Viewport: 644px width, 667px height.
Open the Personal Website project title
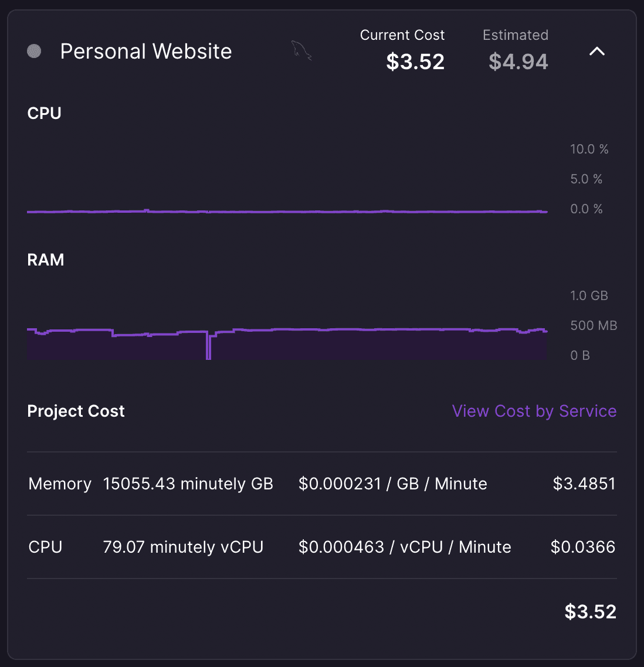coord(146,52)
